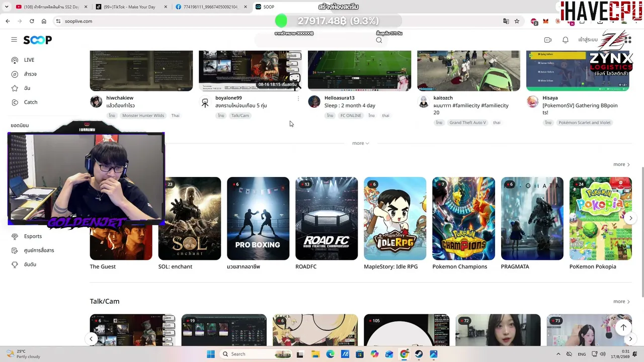This screenshot has height=362, width=644.
Task: Open the SOOP hamburger menu
Action: [14, 40]
